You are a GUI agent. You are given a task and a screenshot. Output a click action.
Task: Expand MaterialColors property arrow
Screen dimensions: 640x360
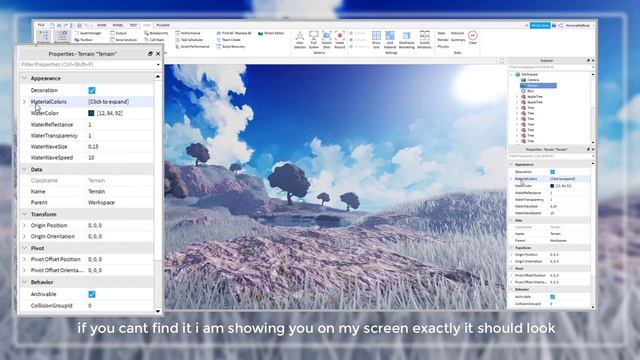[x=24, y=102]
